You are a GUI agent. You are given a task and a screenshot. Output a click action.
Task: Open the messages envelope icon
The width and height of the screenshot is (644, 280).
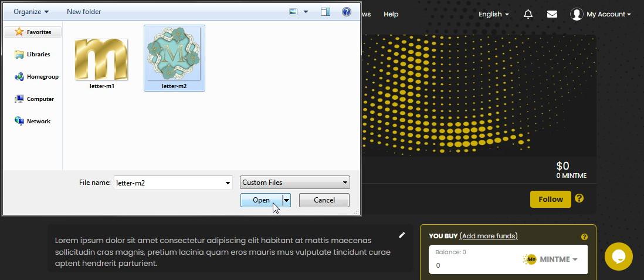tap(552, 14)
